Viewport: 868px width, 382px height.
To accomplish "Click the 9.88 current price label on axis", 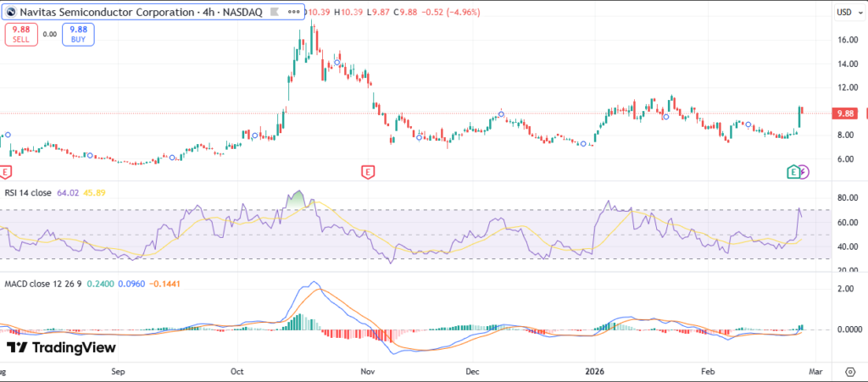I will [x=844, y=113].
